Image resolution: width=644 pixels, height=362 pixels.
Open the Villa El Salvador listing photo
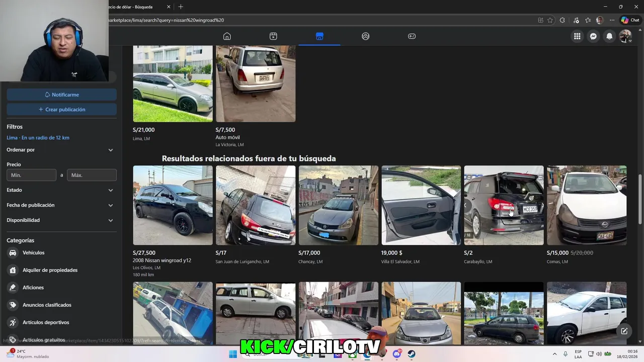click(421, 205)
